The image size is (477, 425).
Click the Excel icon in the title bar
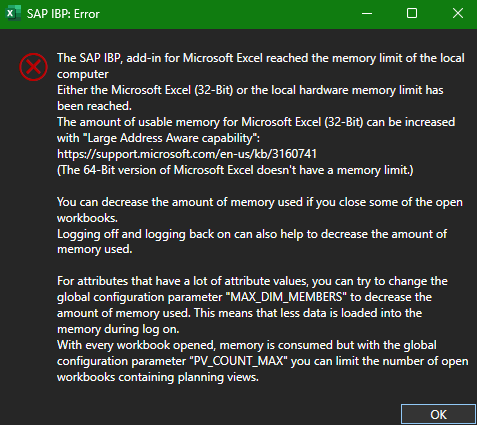point(14,14)
